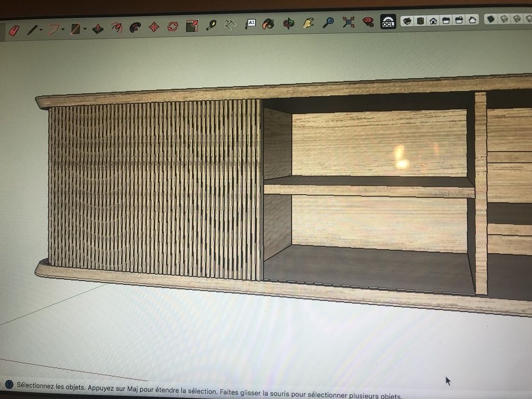The width and height of the screenshot is (532, 399).
Task: Select the Dimensions tool
Action: point(230,24)
